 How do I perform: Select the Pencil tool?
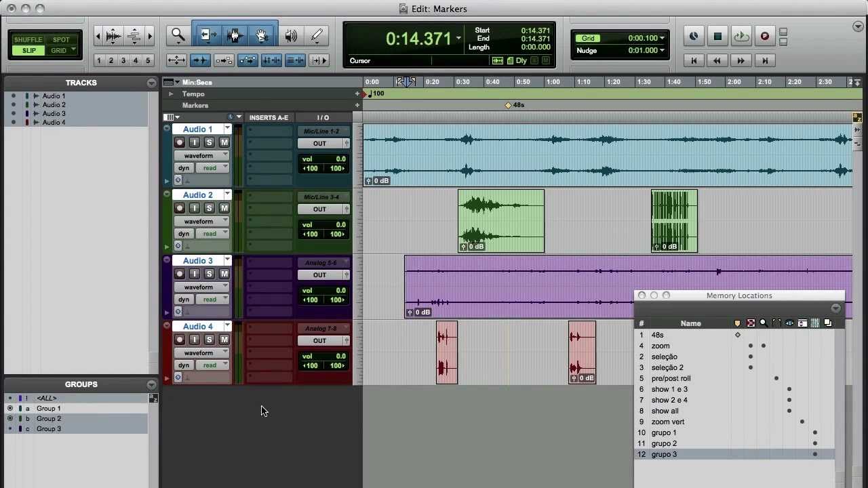pyautogui.click(x=317, y=35)
